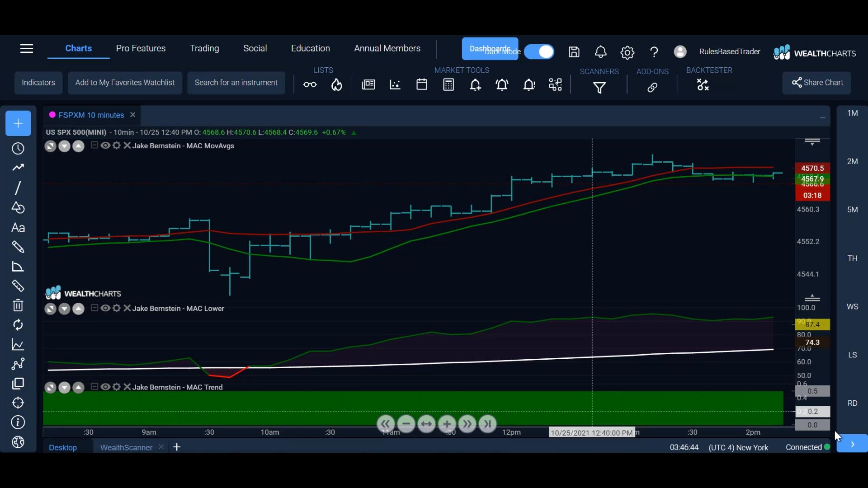Click the refresh reload chart icon

click(18, 325)
